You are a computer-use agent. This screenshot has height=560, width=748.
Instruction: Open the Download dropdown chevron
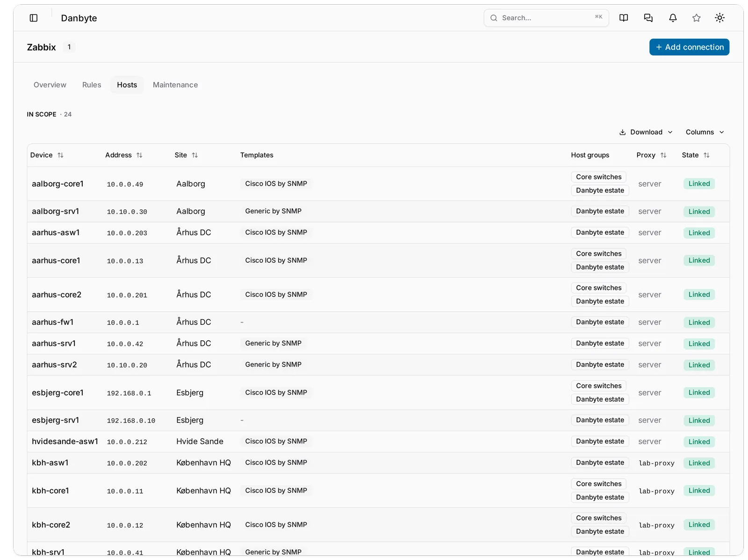pos(670,132)
